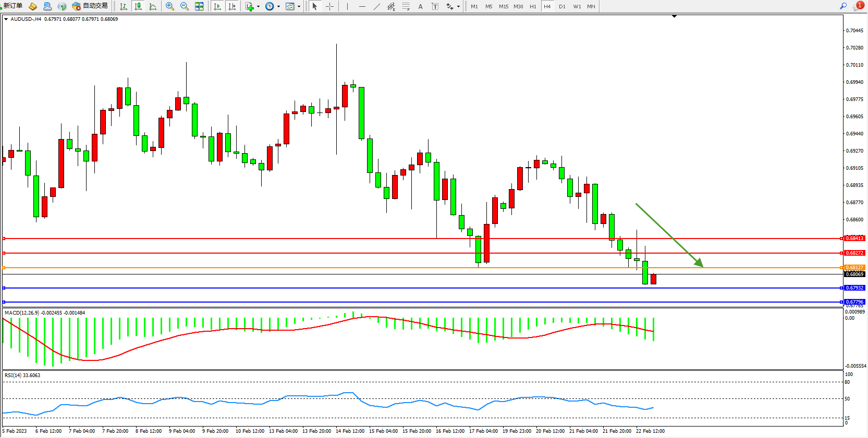Switch chart to candlestick mode
Screen dimensions: 868x438
tap(138, 6)
